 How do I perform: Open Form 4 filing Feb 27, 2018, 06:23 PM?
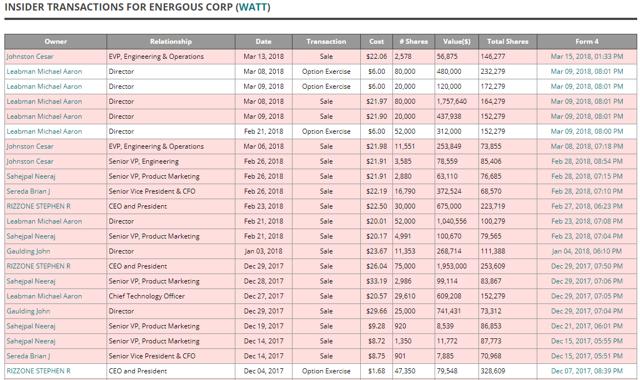pos(587,206)
